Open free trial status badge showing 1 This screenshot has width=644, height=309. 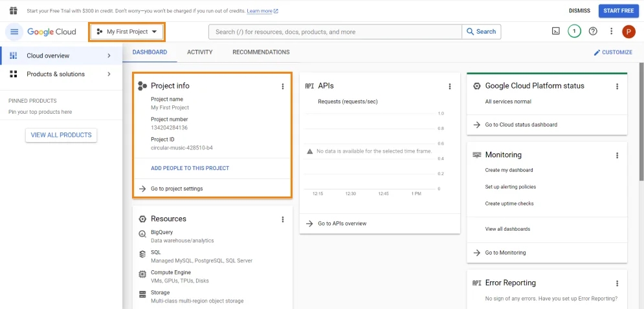(x=574, y=31)
